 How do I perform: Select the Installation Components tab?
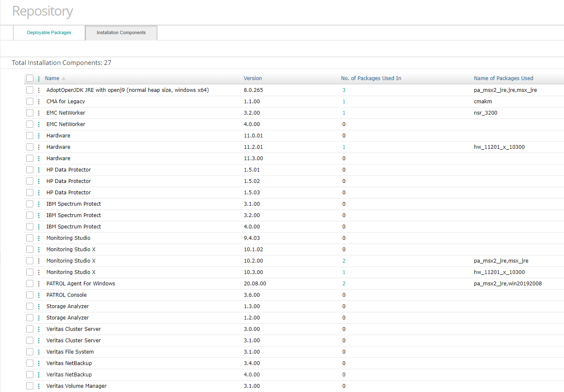121,33
